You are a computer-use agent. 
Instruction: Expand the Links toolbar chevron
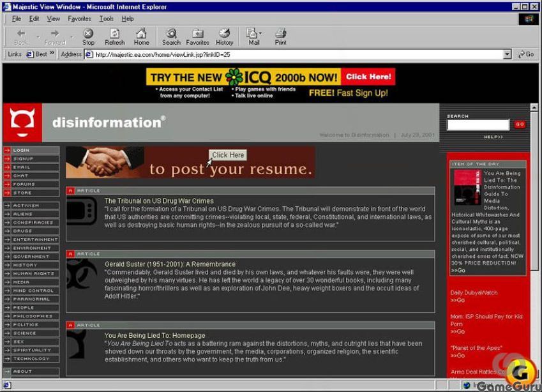tap(52, 53)
